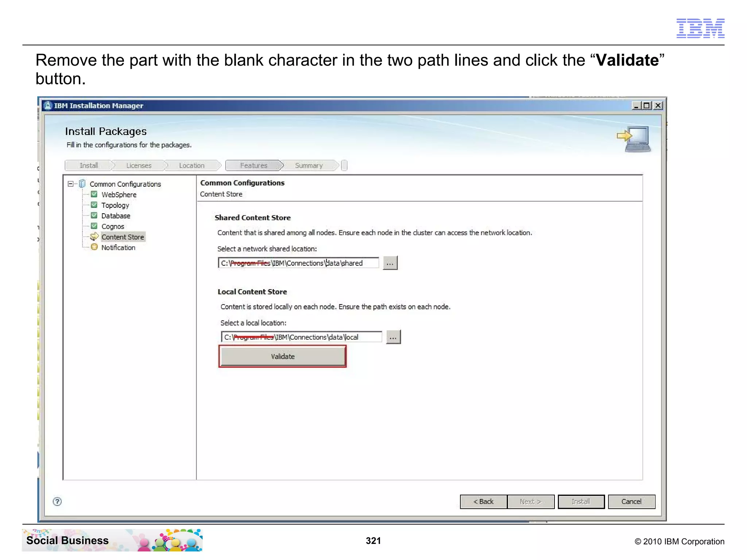Click the Validate button

[x=283, y=356]
